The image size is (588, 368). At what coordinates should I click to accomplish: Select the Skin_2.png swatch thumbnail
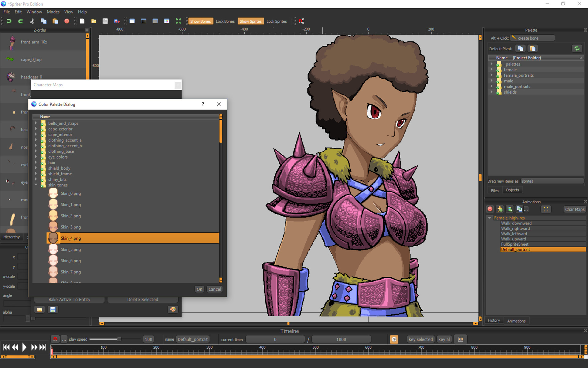pos(53,216)
